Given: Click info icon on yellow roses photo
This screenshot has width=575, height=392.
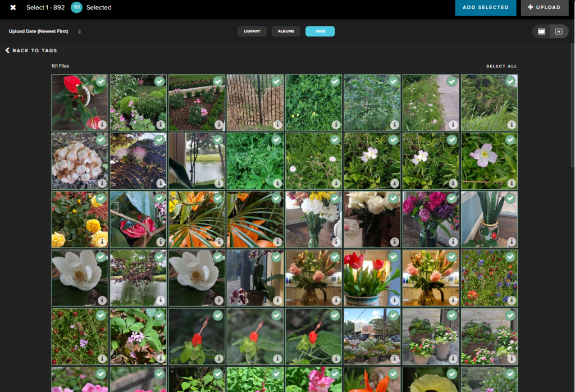Looking at the screenshot, I should 102,241.
